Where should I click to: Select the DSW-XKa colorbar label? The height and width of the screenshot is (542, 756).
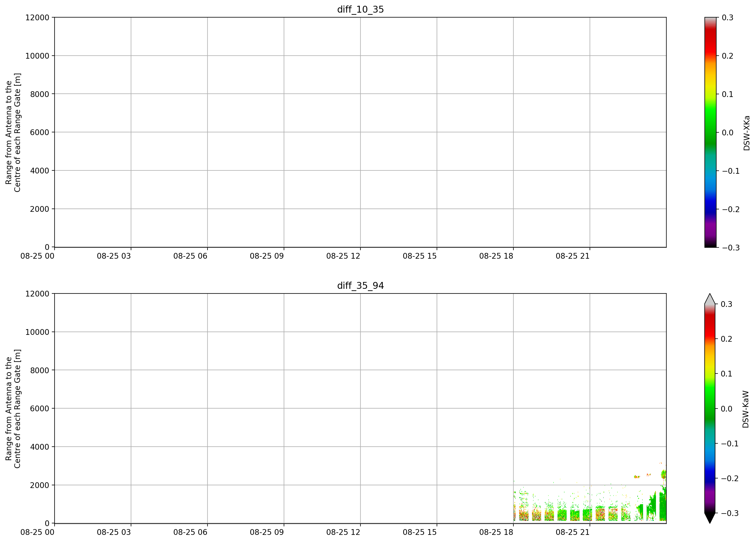pyautogui.click(x=746, y=133)
